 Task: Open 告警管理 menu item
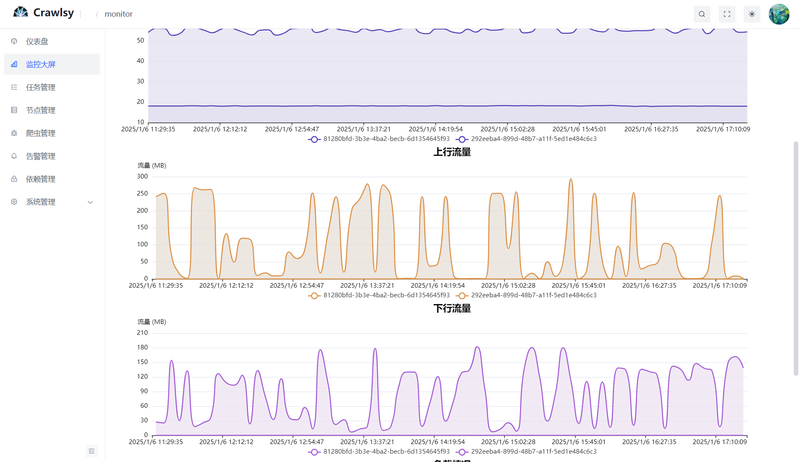coord(52,156)
